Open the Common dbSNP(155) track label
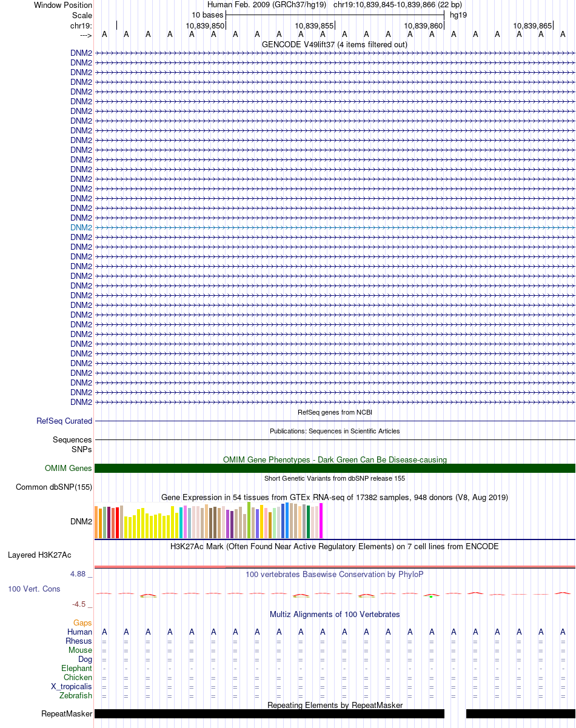 pos(54,487)
